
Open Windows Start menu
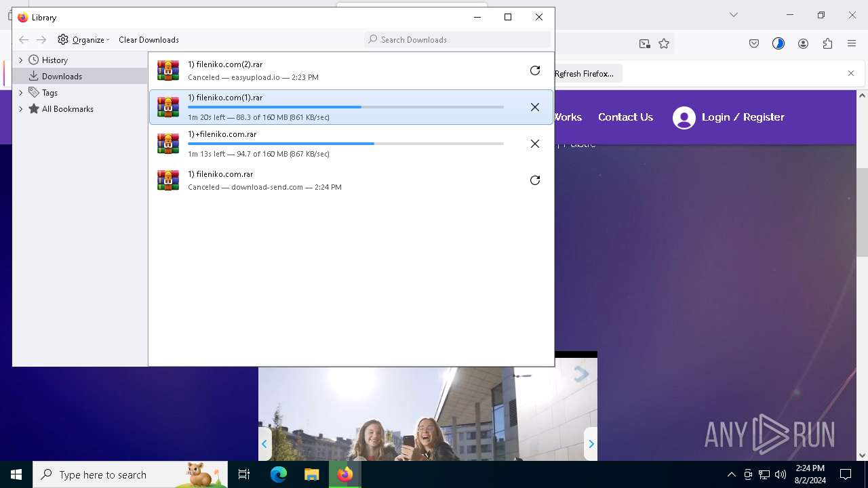16,474
